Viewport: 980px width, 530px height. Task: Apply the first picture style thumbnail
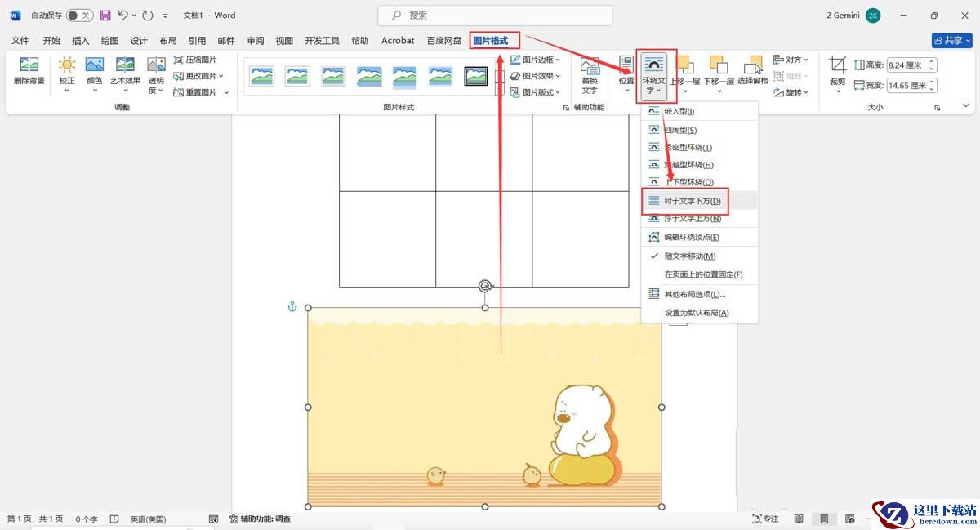pos(262,76)
